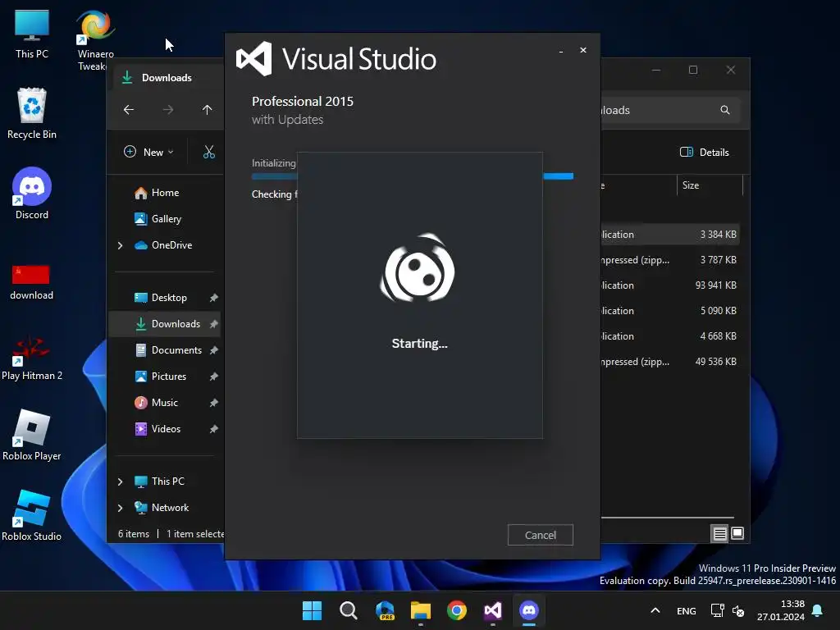The image size is (840, 630).
Task: Toggle the Details pane in File Explorer
Action: 705,152
